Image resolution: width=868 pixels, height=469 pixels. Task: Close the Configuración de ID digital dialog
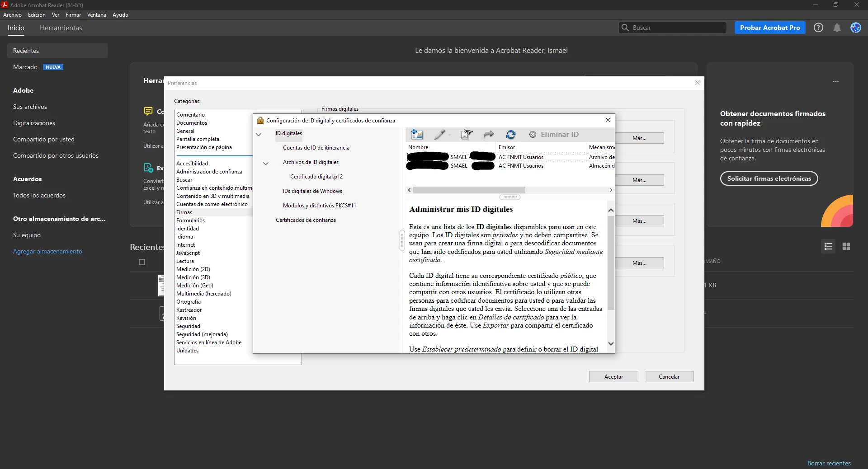point(608,120)
